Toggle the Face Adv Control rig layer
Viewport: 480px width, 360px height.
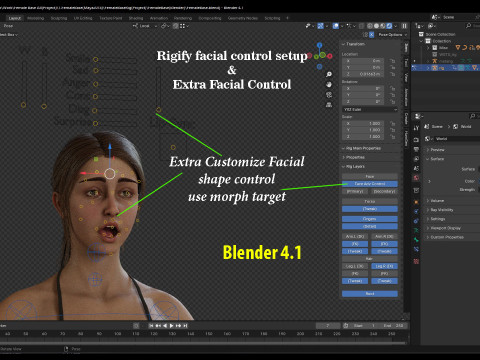point(370,184)
